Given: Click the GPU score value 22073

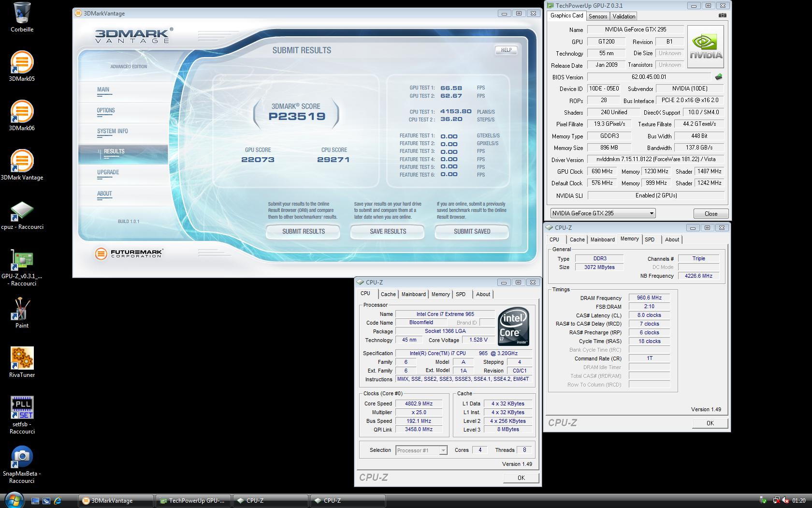Looking at the screenshot, I should point(258,160).
